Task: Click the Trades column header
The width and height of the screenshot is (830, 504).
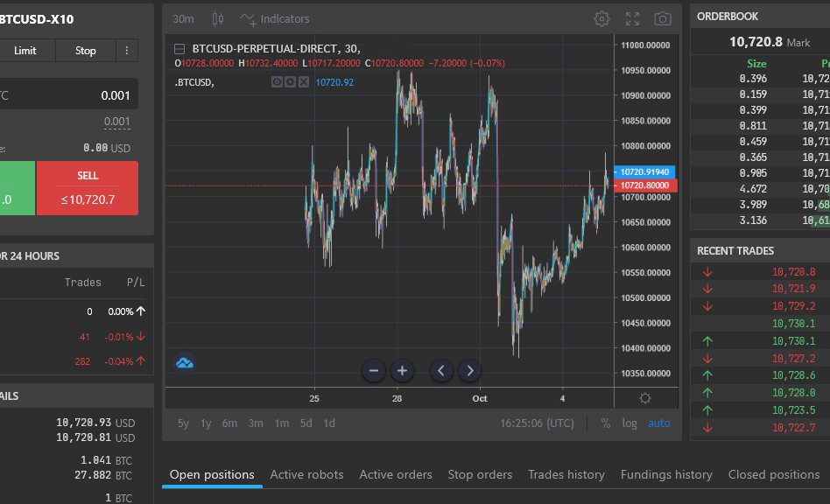Action: 82,283
